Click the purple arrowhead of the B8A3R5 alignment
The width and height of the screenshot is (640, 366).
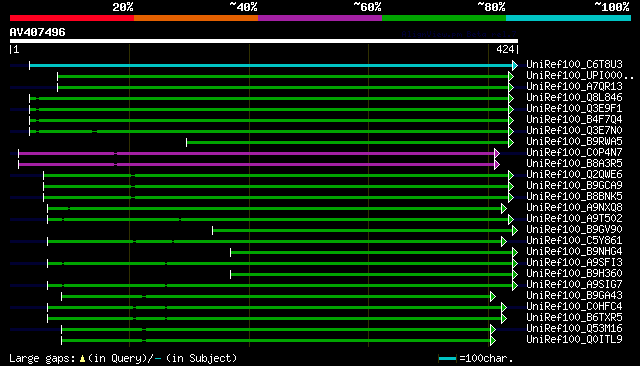[x=497, y=164]
